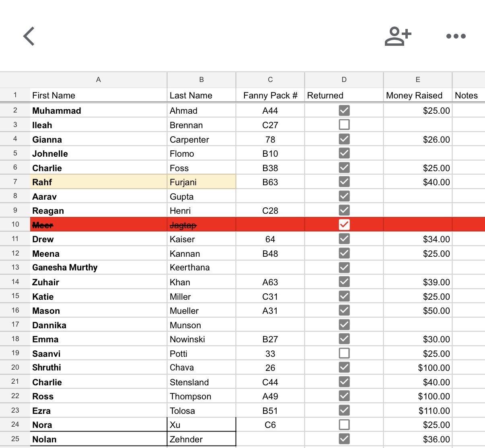Open the share/add person icon
485x448 pixels.
(398, 36)
